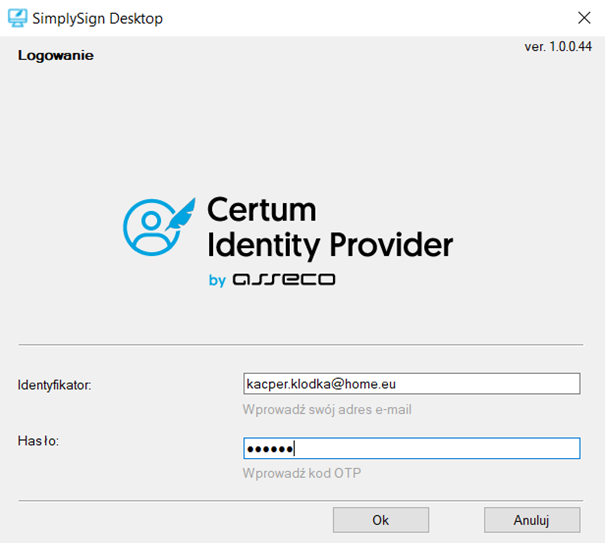The height and width of the screenshot is (543, 605).
Task: Cancel login with the Anuluj button
Action: click(532, 520)
